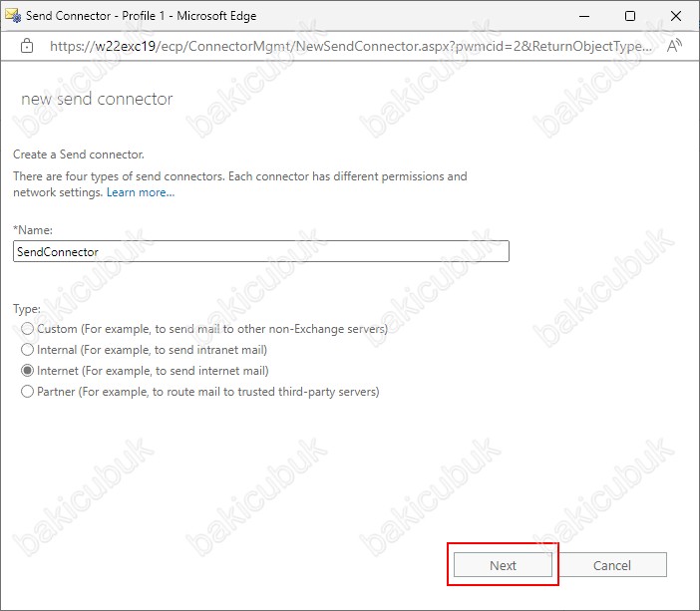Screen dimensions: 700x611
Task: Click the 'Type:' label
Action: click(27, 309)
